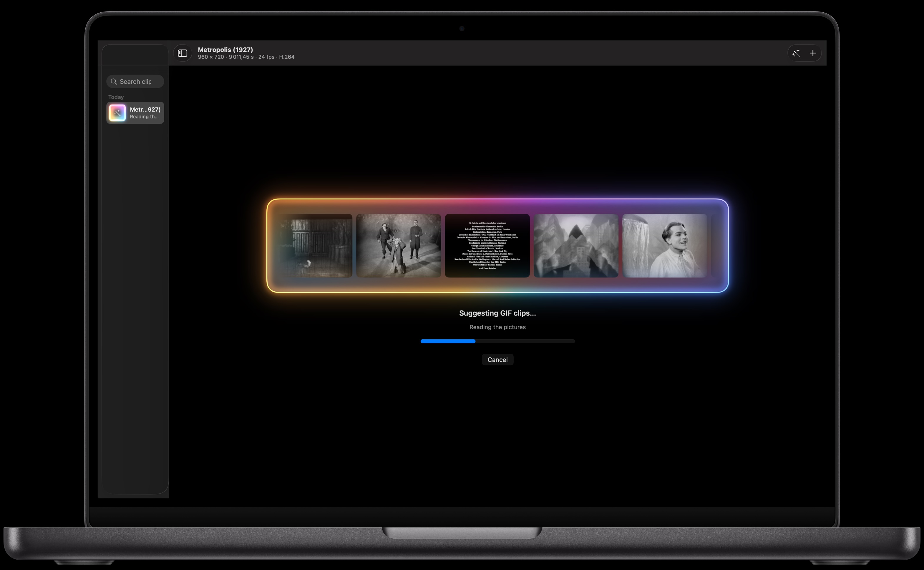Click the Suggesting GIF clips... heading
This screenshot has width=924, height=570.
click(x=497, y=313)
